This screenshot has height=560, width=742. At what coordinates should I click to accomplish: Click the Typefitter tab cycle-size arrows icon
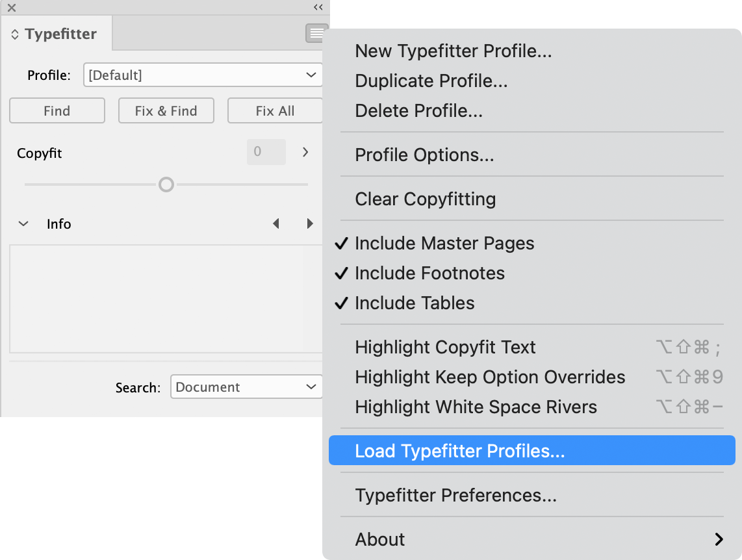15,34
